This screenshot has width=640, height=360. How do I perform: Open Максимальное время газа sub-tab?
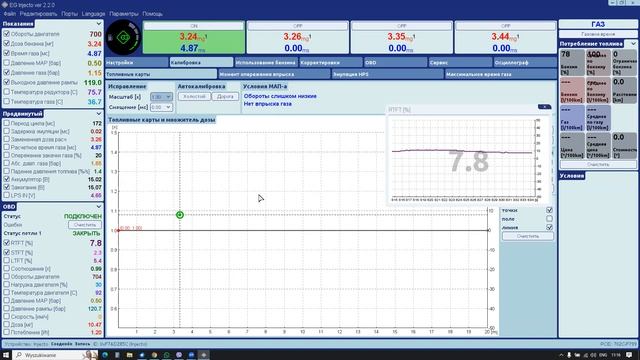click(x=501, y=74)
